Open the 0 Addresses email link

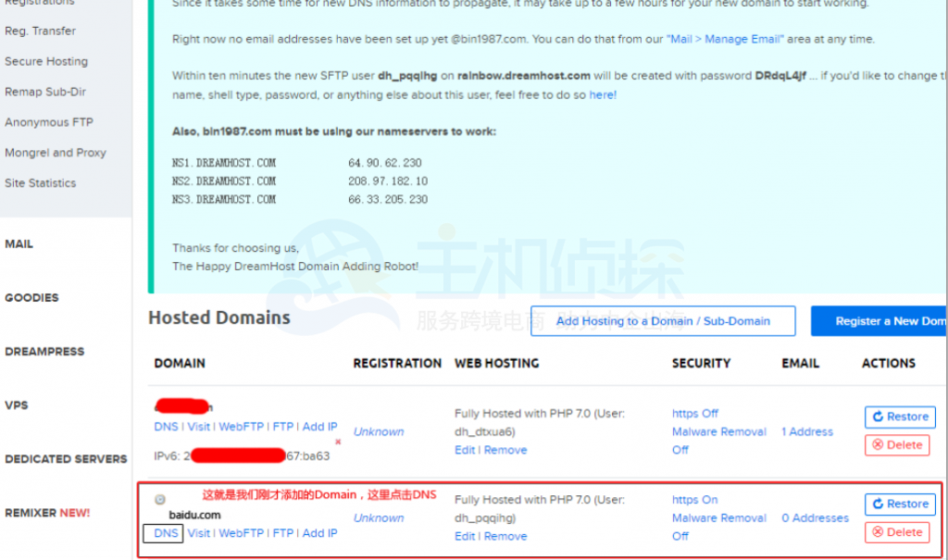(815, 518)
